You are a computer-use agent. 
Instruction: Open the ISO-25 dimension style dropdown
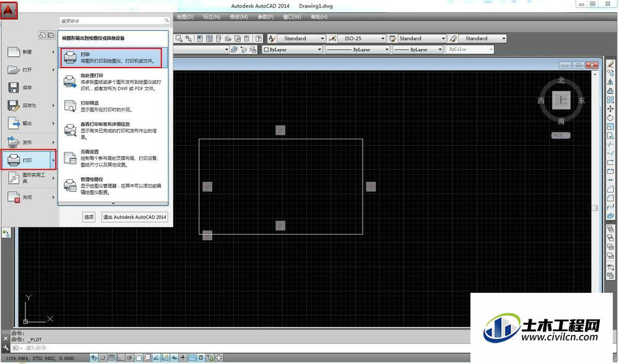[383, 38]
